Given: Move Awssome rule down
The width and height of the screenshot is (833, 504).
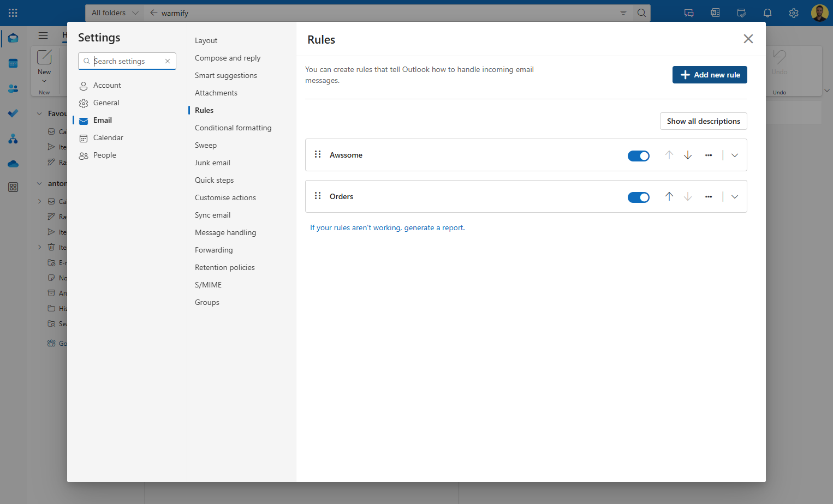Looking at the screenshot, I should 688,155.
